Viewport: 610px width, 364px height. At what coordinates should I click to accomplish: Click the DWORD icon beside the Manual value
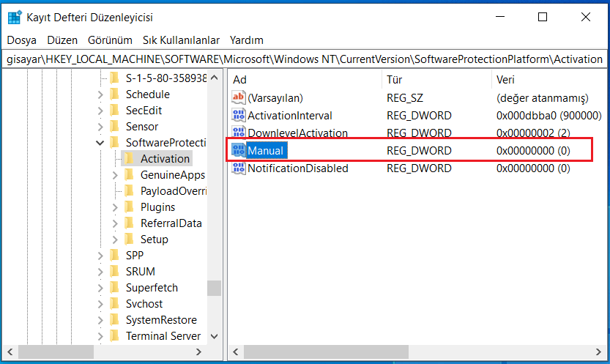click(239, 151)
